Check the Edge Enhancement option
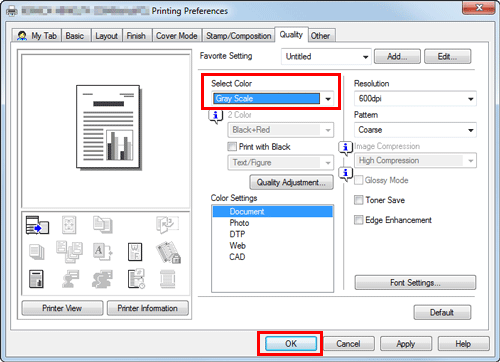This screenshot has width=500, height=362. pyautogui.click(x=358, y=220)
